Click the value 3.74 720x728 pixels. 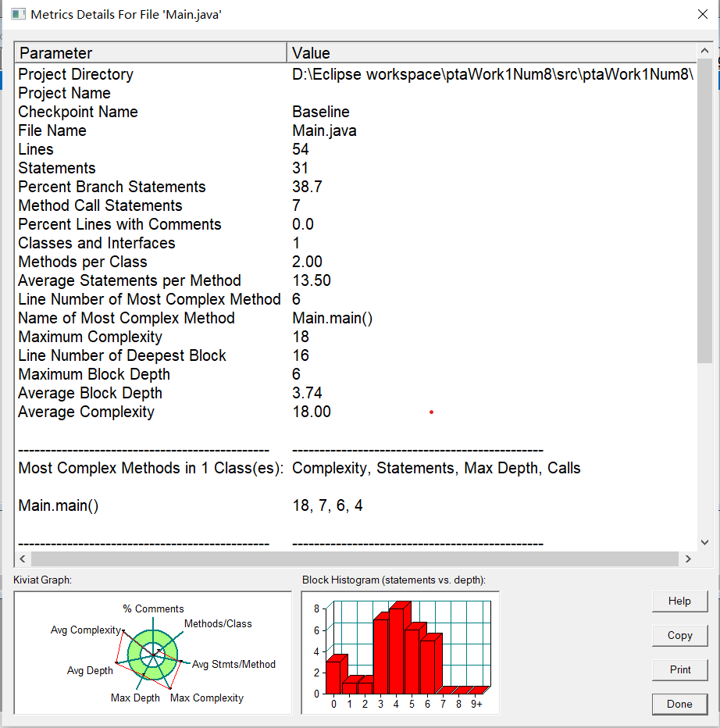coord(307,393)
